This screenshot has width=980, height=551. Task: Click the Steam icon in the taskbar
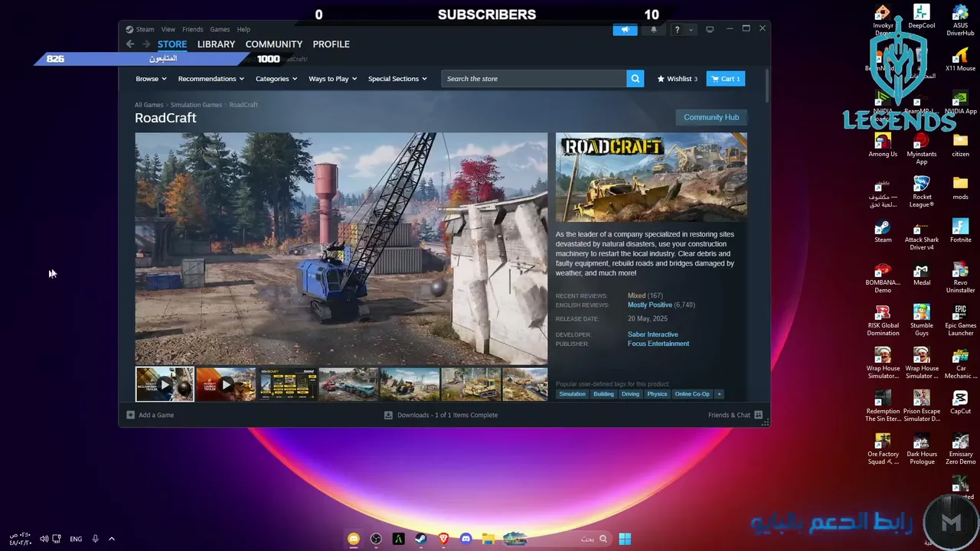421,539
